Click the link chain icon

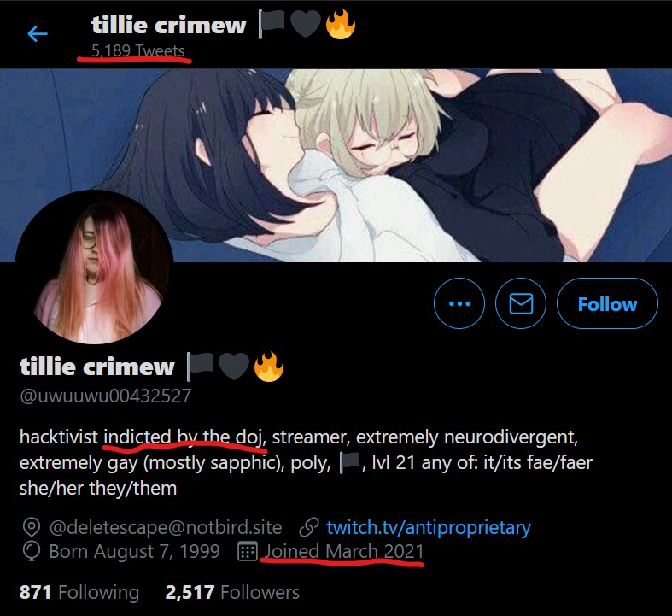click(x=309, y=527)
